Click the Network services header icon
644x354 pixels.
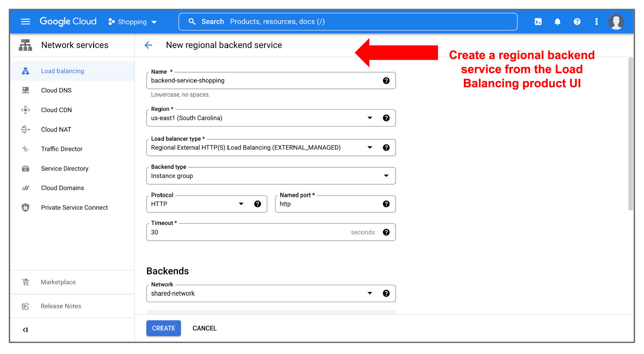coord(25,45)
